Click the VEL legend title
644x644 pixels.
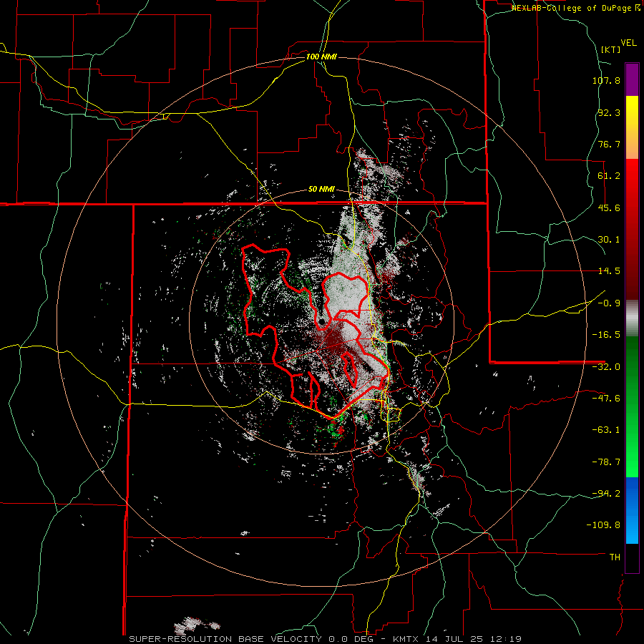[x=628, y=43]
